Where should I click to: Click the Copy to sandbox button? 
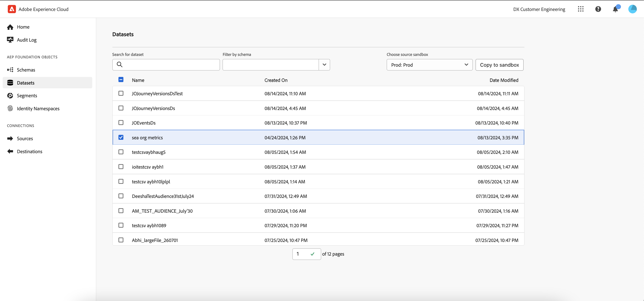pyautogui.click(x=499, y=65)
